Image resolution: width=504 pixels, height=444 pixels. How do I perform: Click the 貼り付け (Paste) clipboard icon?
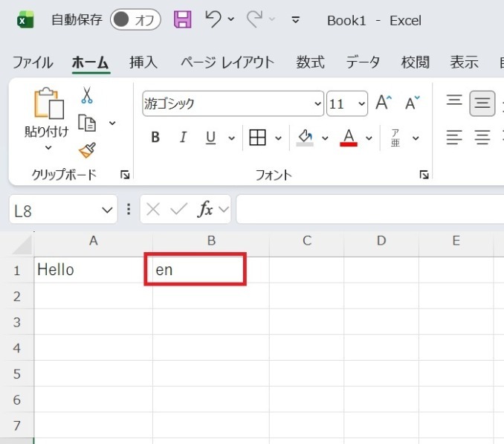click(x=48, y=103)
